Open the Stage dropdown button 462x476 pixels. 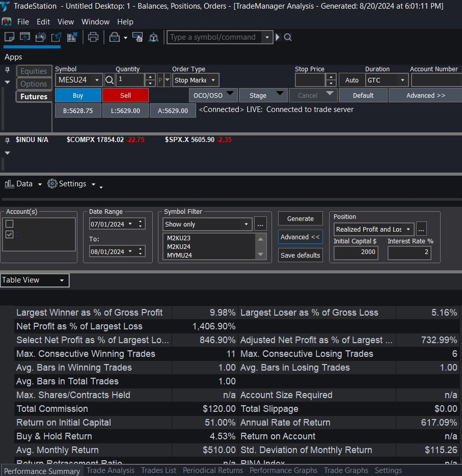(263, 95)
